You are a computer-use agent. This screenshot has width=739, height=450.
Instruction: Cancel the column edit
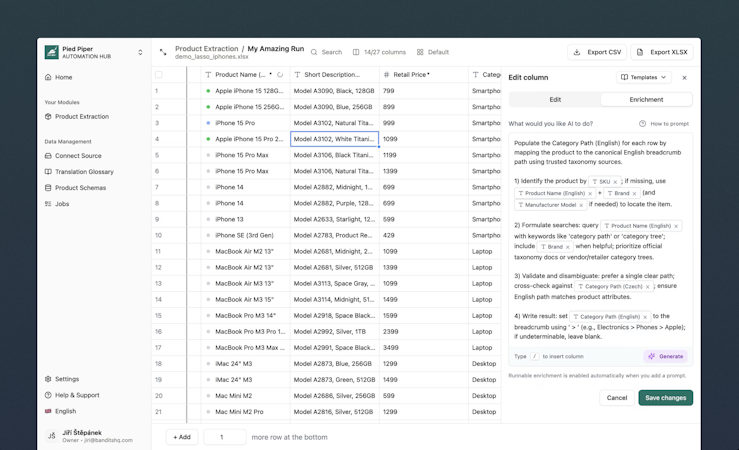616,398
